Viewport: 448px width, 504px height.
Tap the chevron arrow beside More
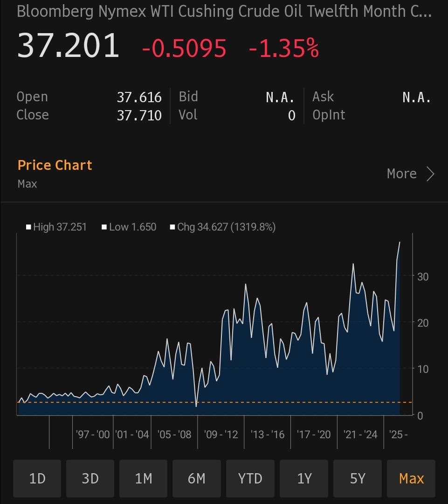(430, 174)
